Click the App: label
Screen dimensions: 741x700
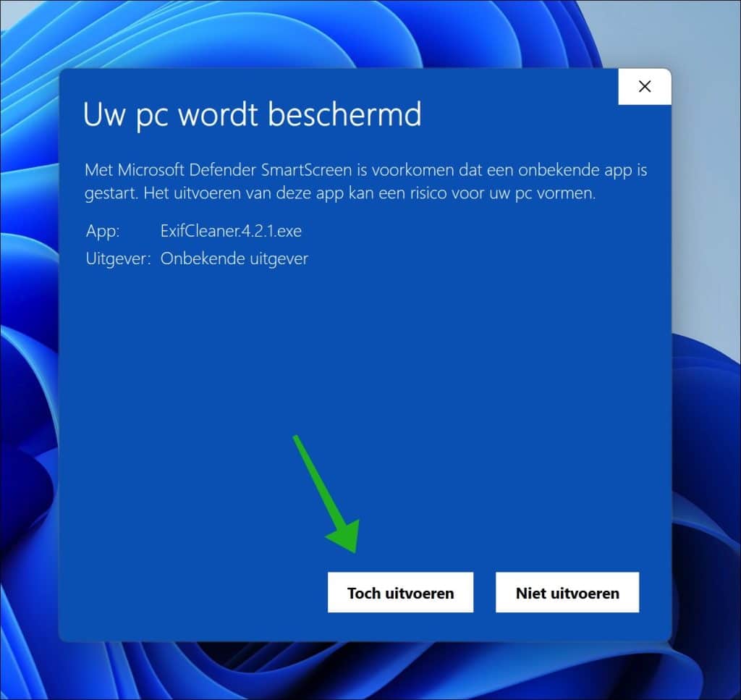click(x=103, y=231)
